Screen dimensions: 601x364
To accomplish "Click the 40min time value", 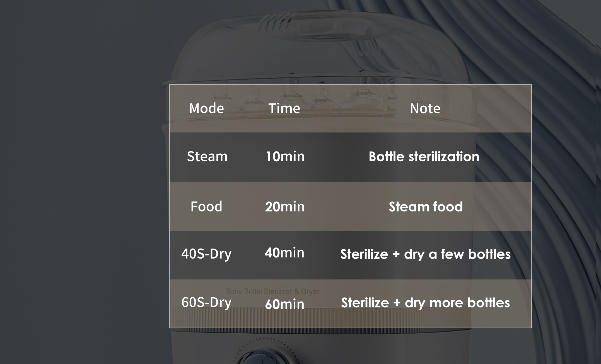I will point(284,253).
